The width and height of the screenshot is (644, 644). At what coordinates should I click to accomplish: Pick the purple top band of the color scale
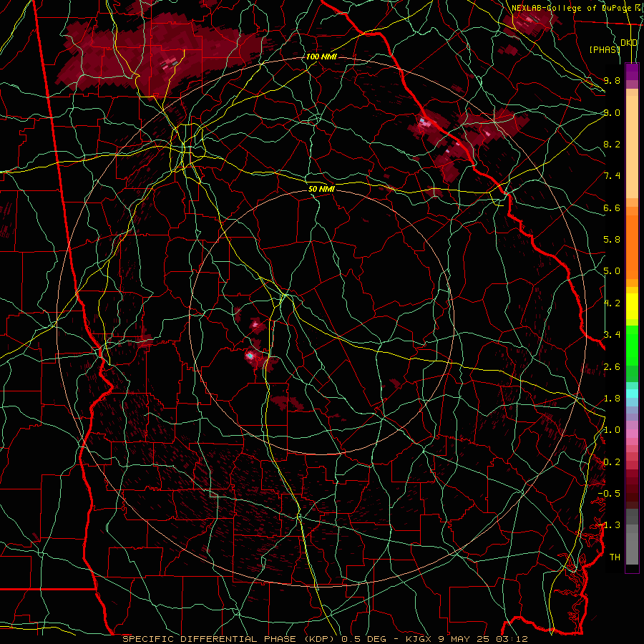click(632, 72)
